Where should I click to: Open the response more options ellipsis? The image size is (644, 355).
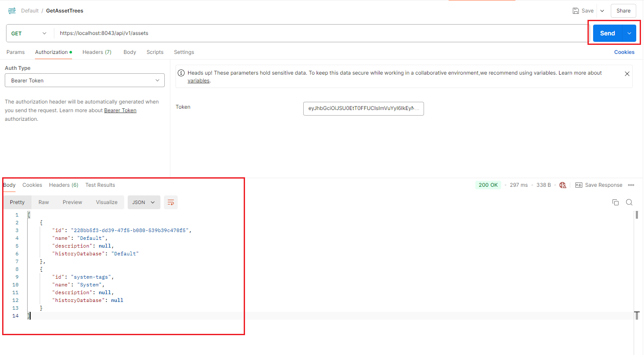pos(631,185)
